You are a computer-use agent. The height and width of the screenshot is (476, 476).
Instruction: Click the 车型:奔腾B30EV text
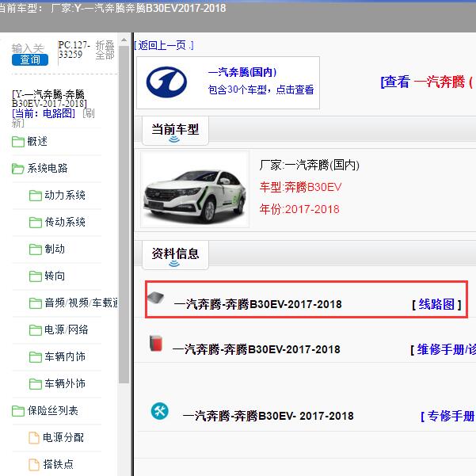tap(300, 187)
